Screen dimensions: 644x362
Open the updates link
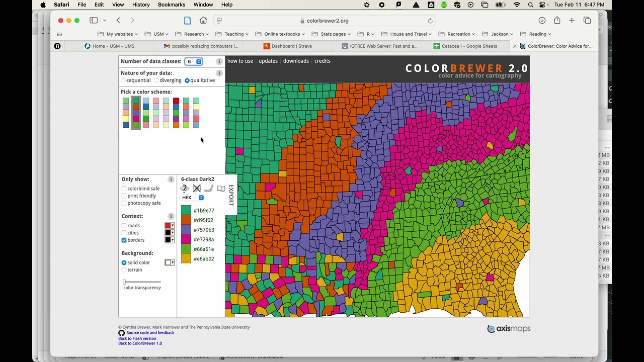tap(268, 61)
